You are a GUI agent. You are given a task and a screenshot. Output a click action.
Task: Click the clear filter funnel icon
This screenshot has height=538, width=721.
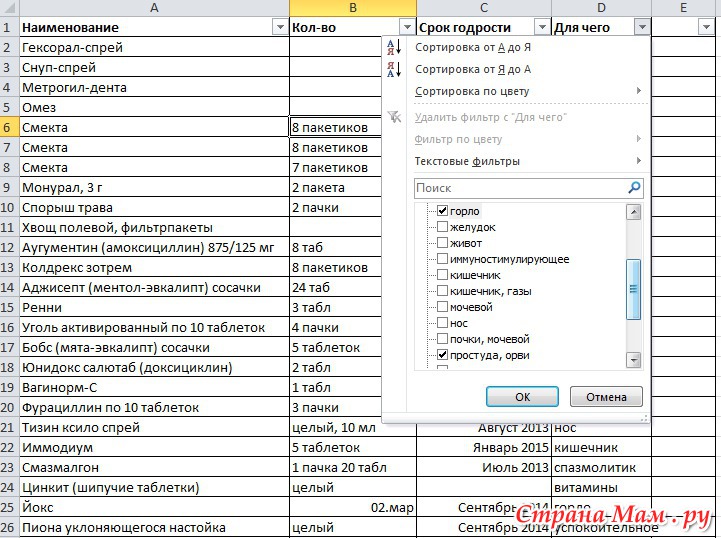[x=394, y=117]
